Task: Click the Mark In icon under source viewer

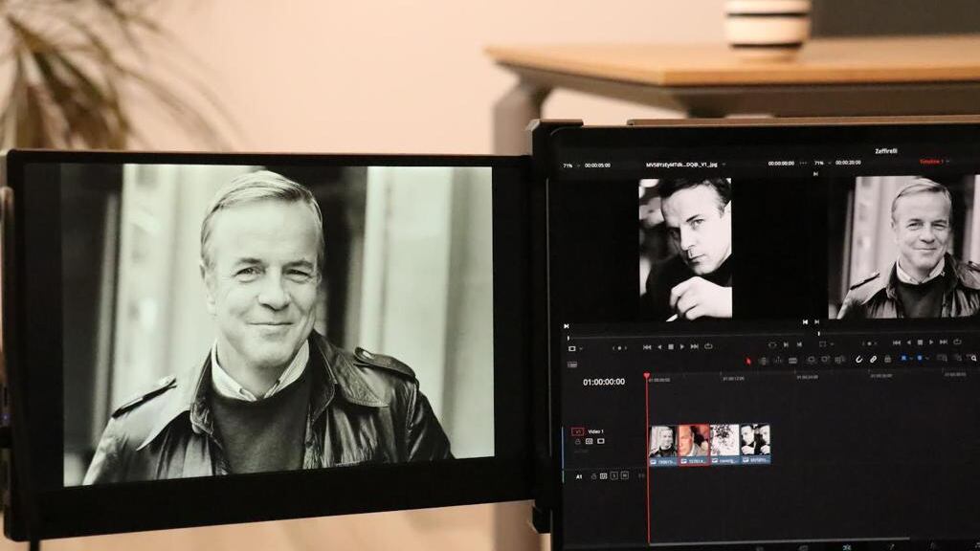Action: tap(787, 344)
